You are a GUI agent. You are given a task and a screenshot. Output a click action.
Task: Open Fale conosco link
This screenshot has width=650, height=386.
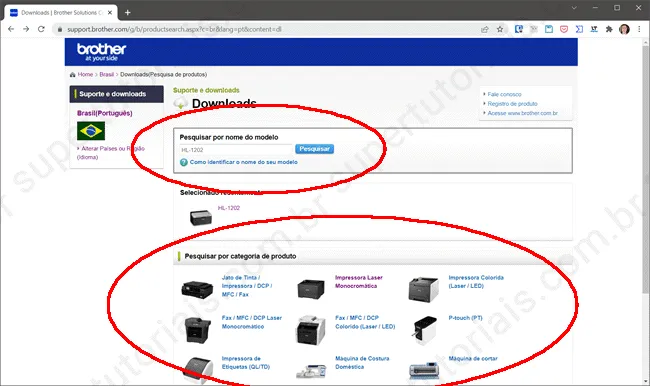point(504,94)
